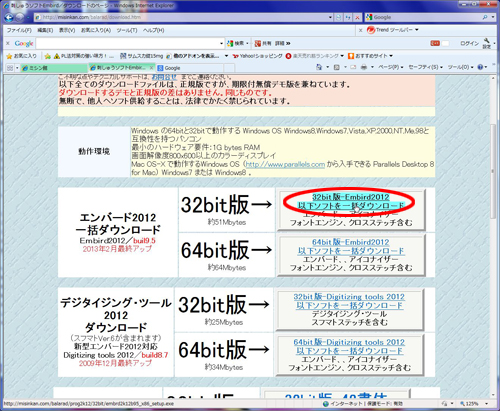
Task: Open the ヘルプ(H) menu
Action: (x=153, y=30)
